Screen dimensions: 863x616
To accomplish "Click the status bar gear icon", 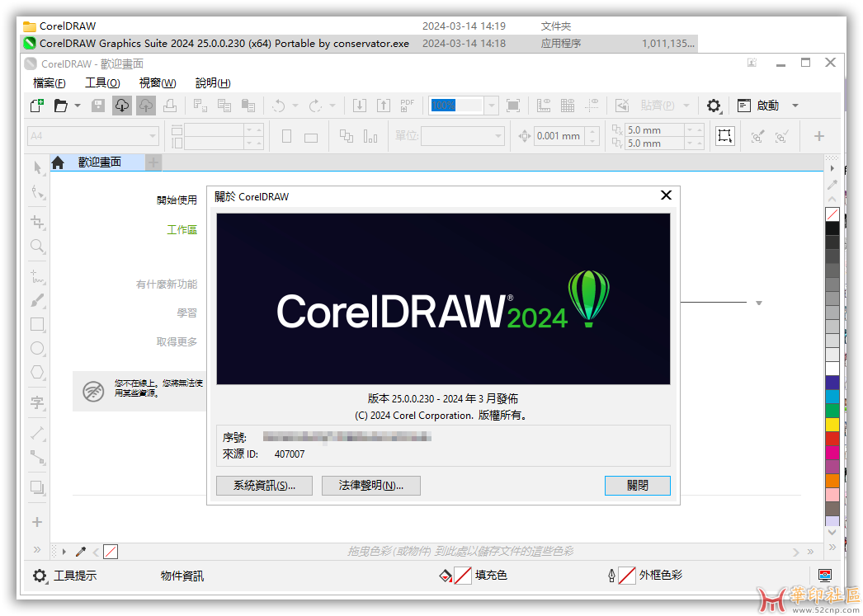I will tap(40, 576).
